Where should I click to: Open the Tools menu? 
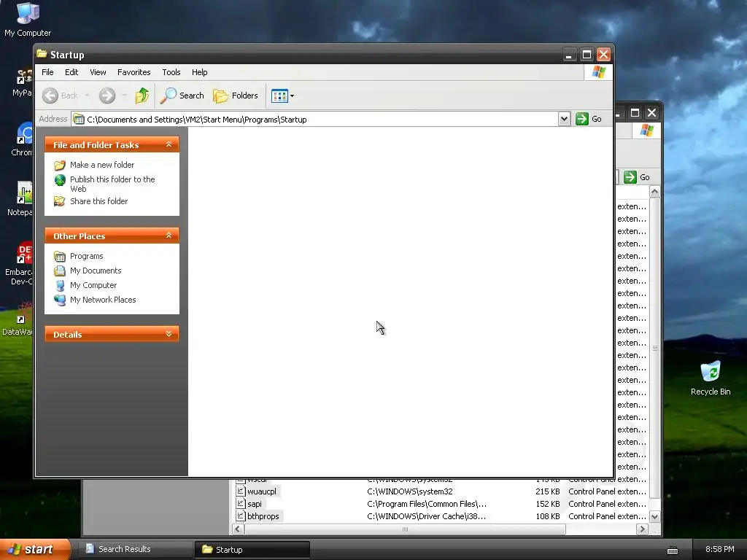(171, 72)
